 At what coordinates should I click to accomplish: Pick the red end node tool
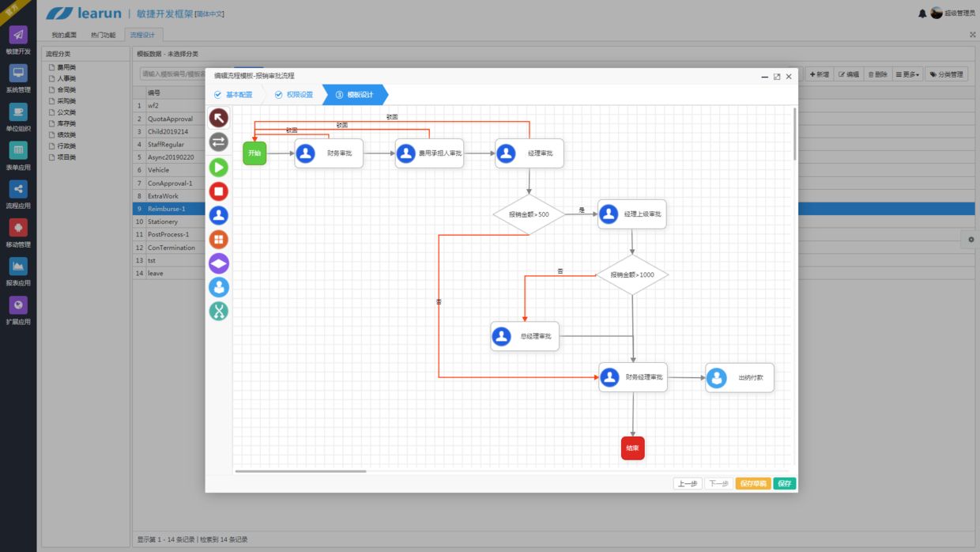coord(219,191)
